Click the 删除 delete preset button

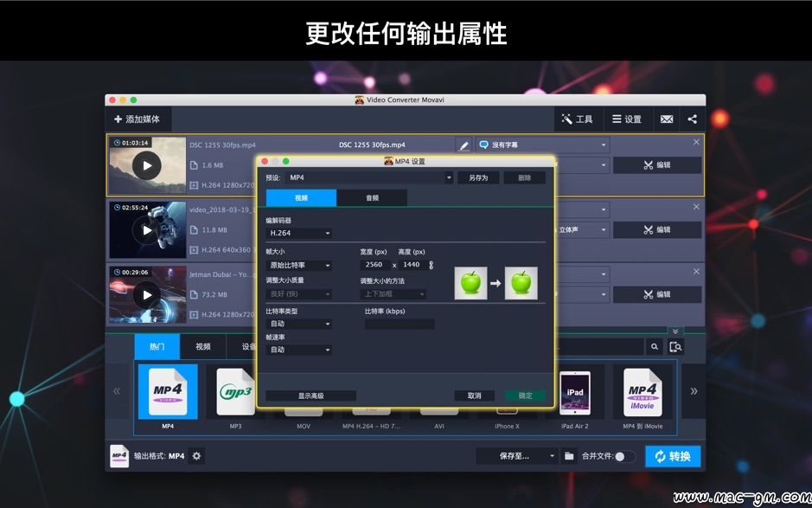(x=525, y=177)
